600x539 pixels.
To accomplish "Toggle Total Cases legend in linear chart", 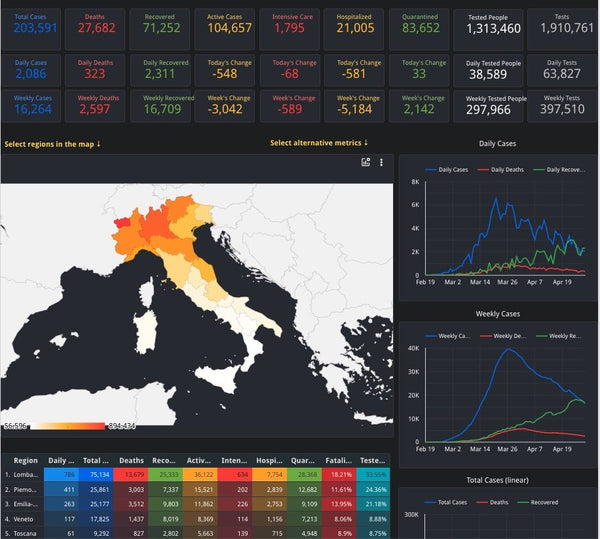I will 445,502.
